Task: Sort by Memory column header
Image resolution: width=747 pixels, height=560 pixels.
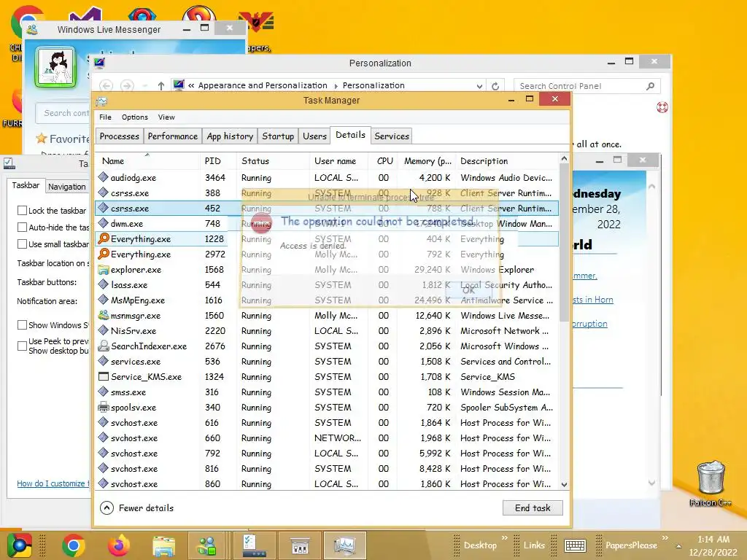Action: (x=427, y=161)
